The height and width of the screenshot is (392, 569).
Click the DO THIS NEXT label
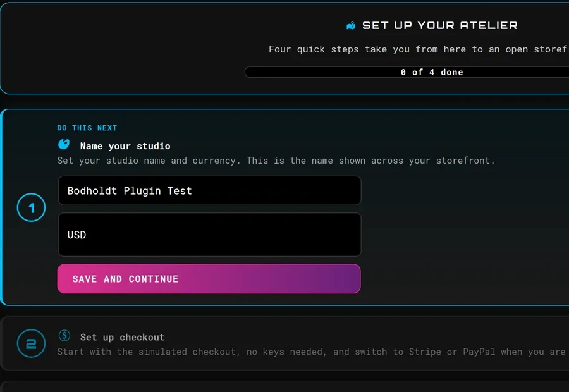click(87, 128)
